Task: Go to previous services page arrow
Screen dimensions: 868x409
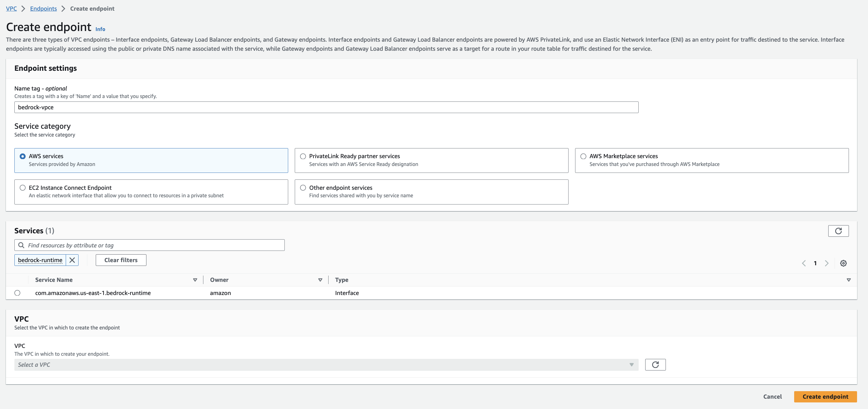Action: (x=804, y=263)
